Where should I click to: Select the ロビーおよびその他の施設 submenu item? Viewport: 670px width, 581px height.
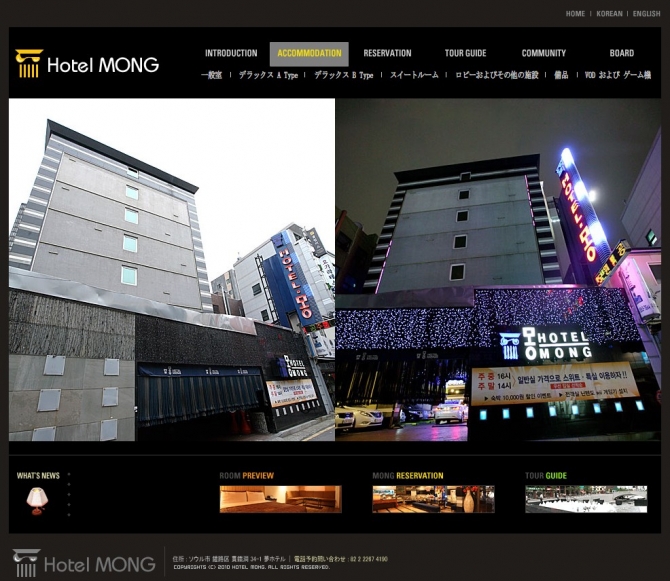(x=497, y=75)
